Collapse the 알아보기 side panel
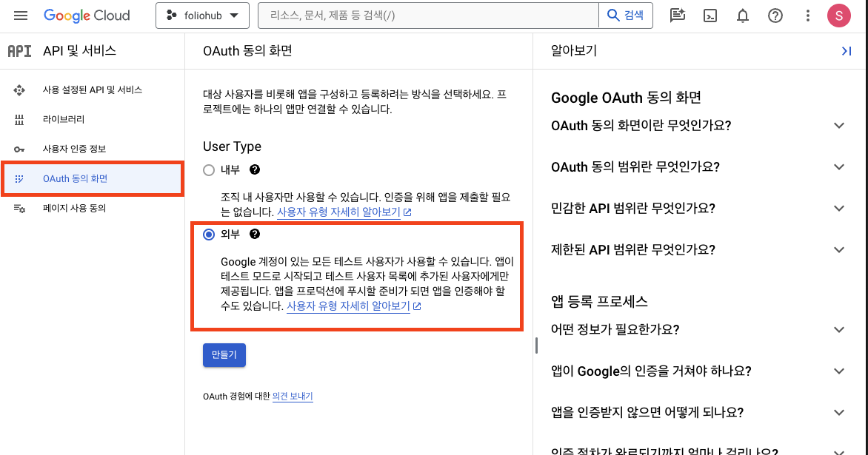The height and width of the screenshot is (455, 868). (847, 51)
